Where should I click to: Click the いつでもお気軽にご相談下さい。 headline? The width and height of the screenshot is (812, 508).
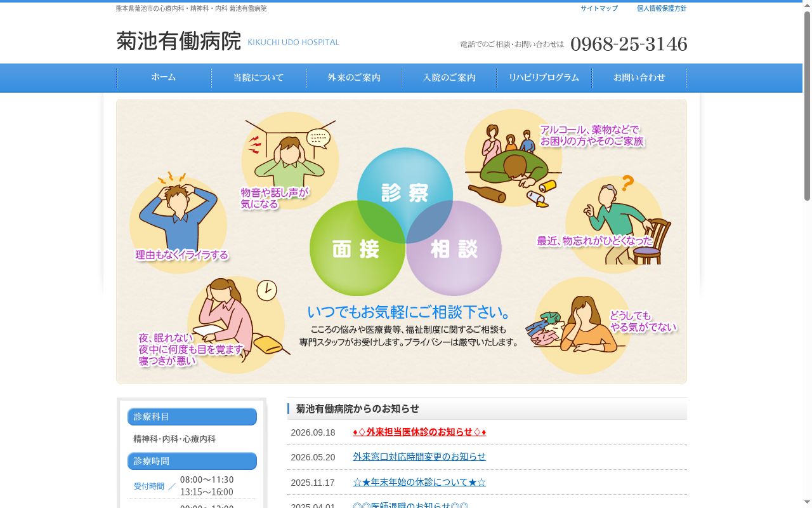tap(410, 312)
